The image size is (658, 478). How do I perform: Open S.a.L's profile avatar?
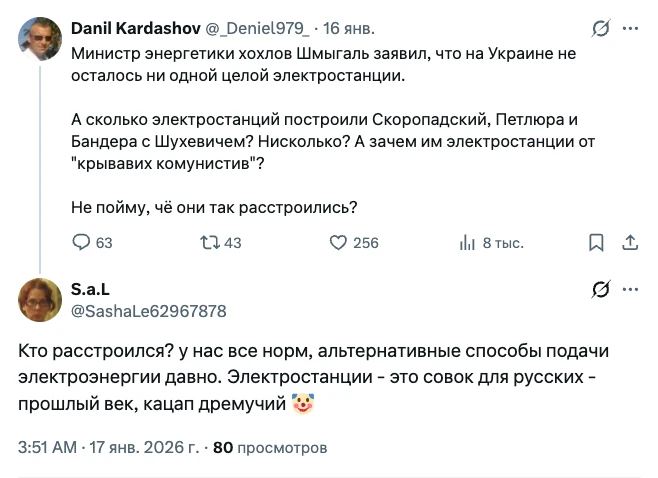(40, 300)
